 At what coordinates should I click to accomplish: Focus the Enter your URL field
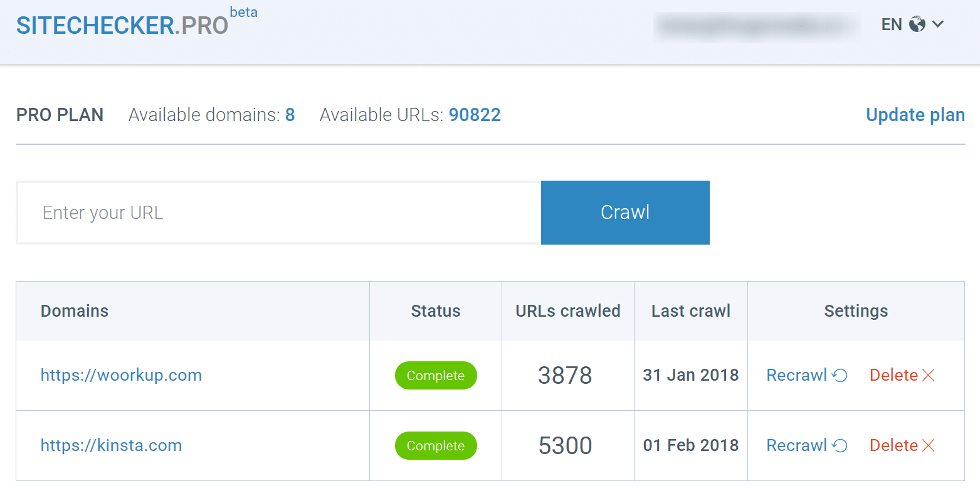(279, 213)
